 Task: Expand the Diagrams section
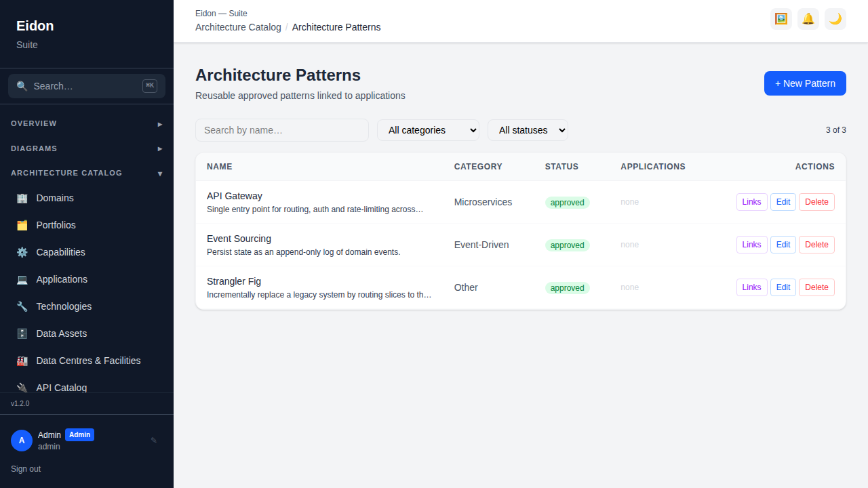87,148
